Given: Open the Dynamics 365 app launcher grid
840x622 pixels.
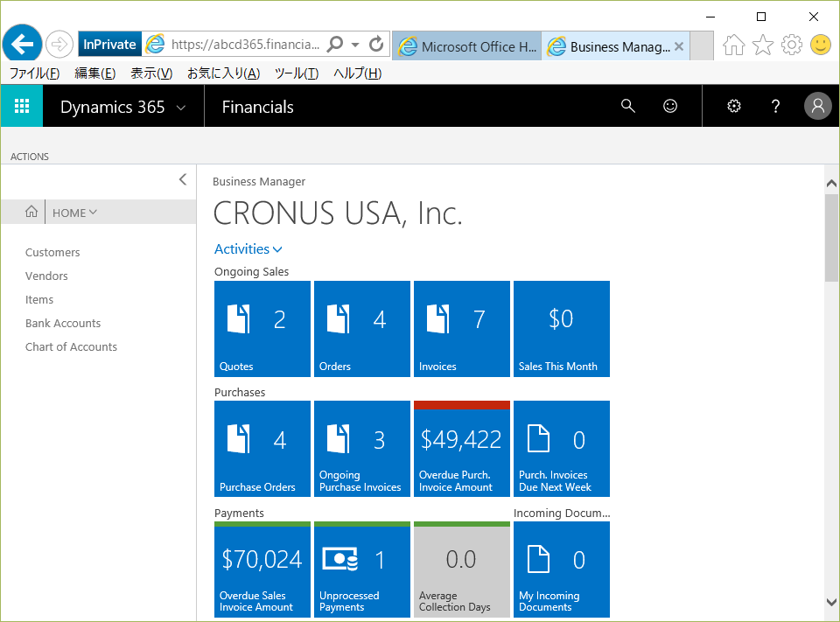Looking at the screenshot, I should pyautogui.click(x=21, y=106).
